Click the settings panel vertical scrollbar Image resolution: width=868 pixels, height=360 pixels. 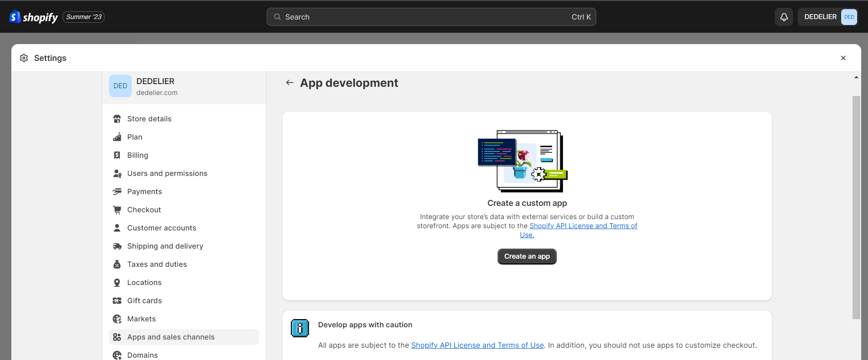(x=856, y=207)
